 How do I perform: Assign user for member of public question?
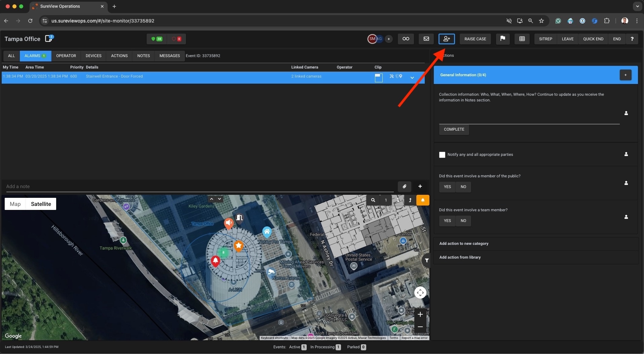(626, 183)
